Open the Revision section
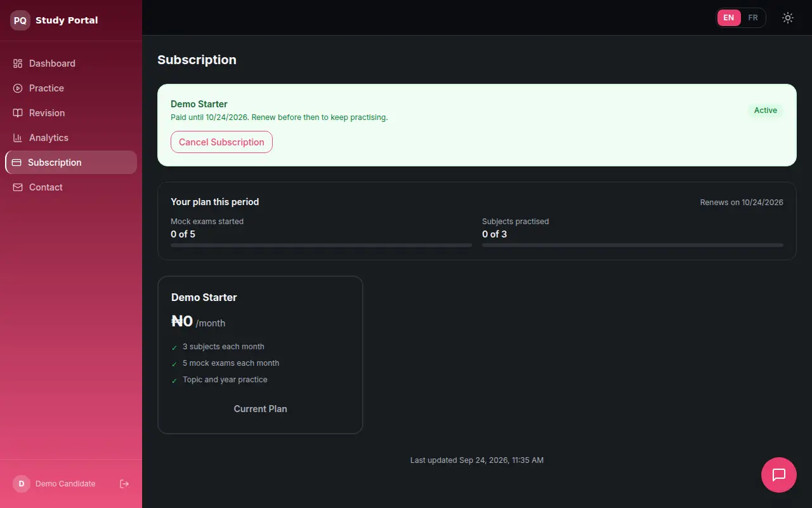The height and width of the screenshot is (508, 812). click(x=71, y=113)
